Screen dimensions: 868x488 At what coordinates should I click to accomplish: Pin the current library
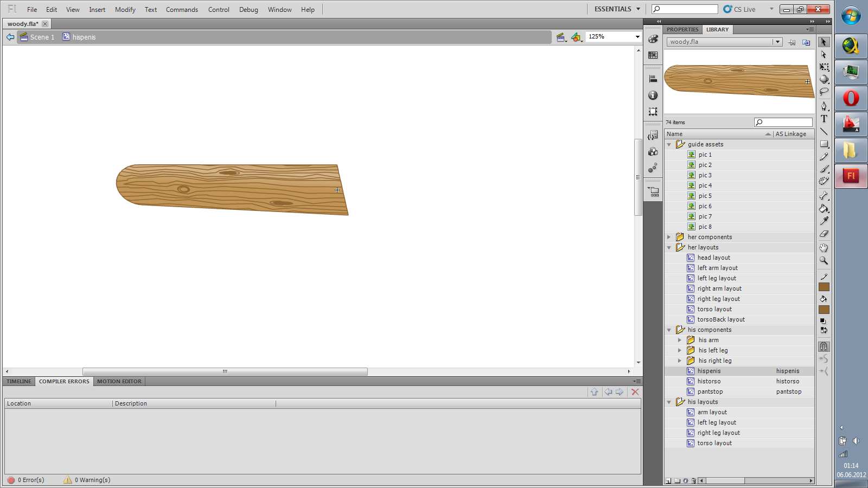(792, 42)
